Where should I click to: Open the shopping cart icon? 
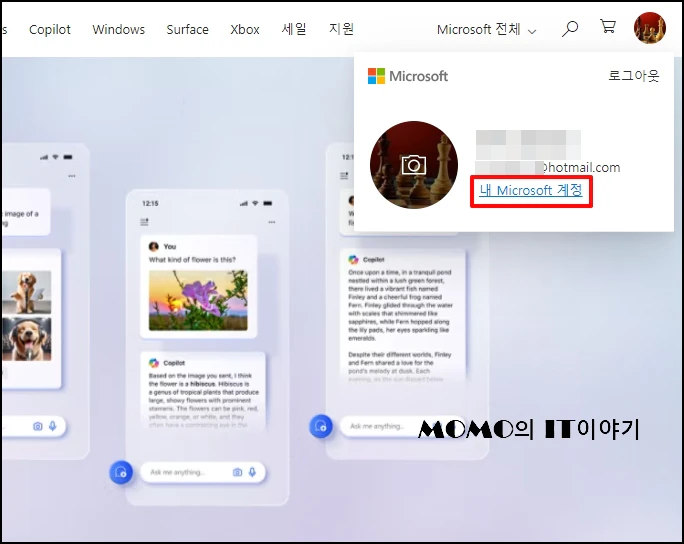(x=608, y=26)
